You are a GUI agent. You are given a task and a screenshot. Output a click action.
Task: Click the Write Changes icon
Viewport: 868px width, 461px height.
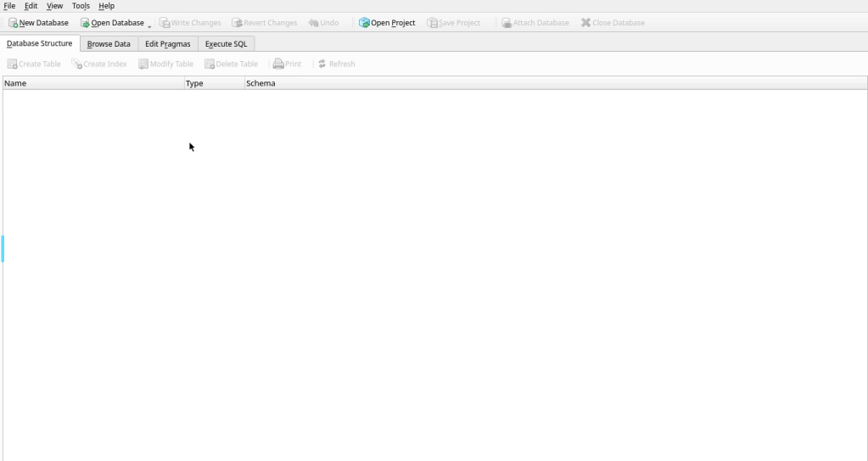165,23
